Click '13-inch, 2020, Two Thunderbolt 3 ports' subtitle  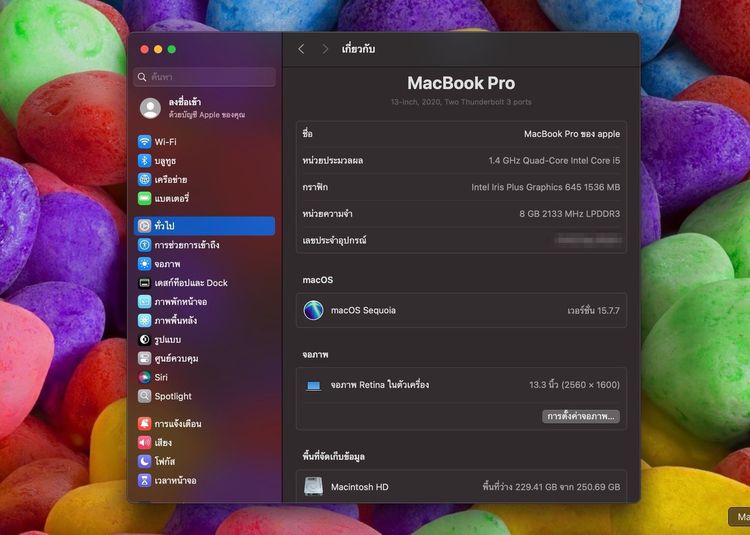click(461, 102)
